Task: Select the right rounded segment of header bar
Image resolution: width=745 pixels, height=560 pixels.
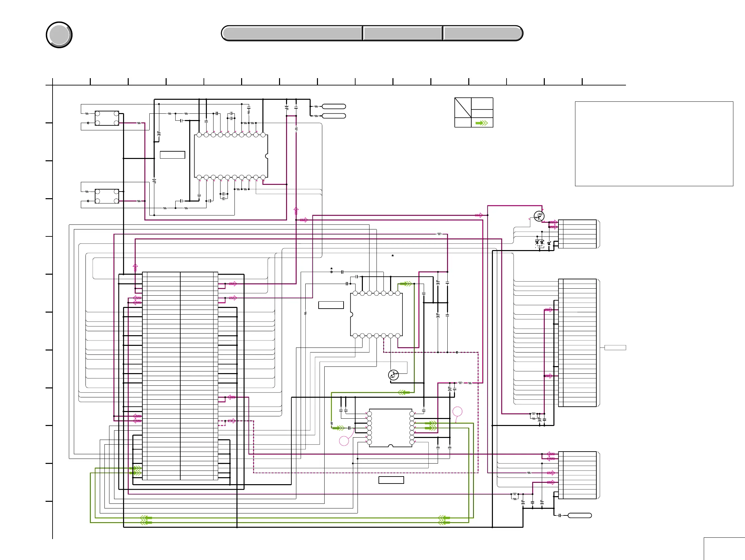Action: tap(482, 33)
